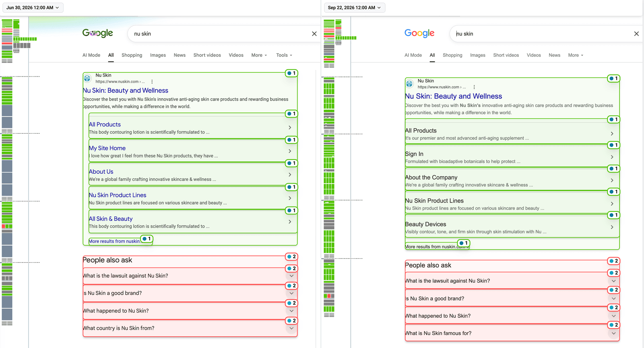Screen dimensions: 644x348
Task: Open Nu Skin Product Lines link in Sep 22 snapshot
Action: pyautogui.click(x=434, y=201)
